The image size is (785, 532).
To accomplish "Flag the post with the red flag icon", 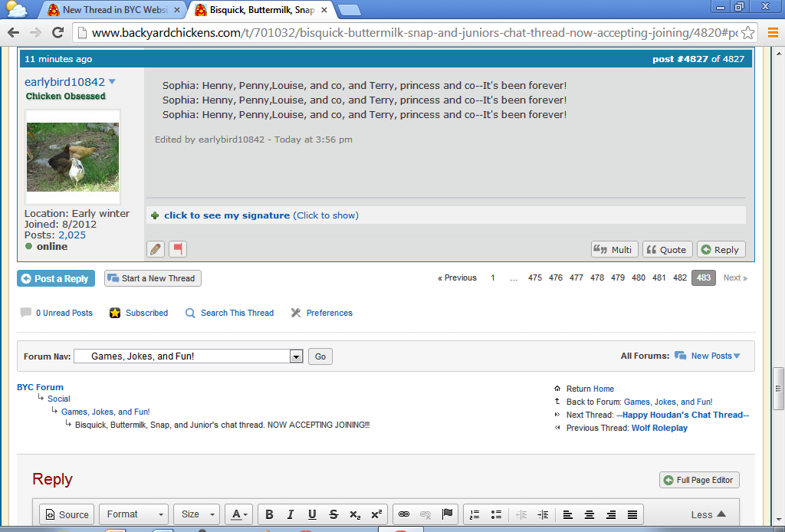I will click(x=178, y=249).
